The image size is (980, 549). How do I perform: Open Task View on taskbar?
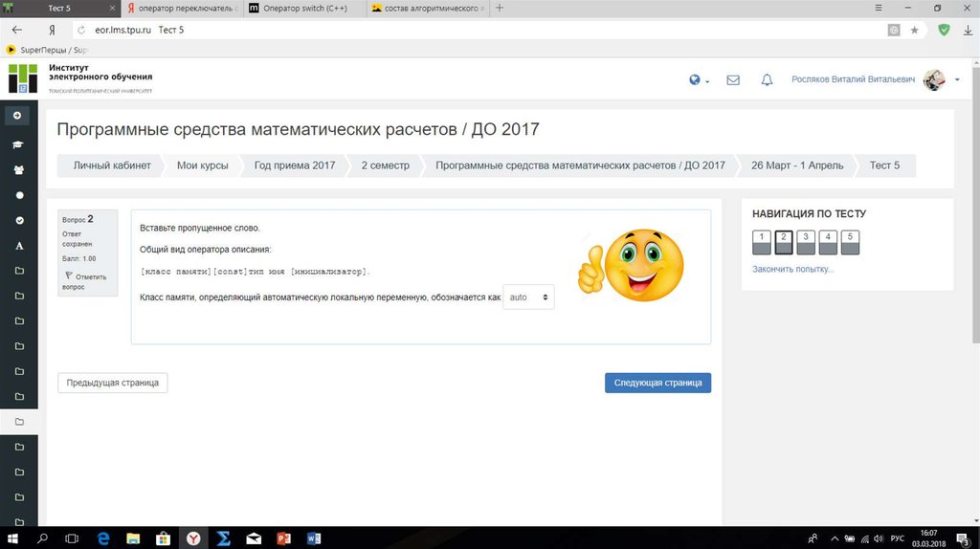pyautogui.click(x=72, y=538)
